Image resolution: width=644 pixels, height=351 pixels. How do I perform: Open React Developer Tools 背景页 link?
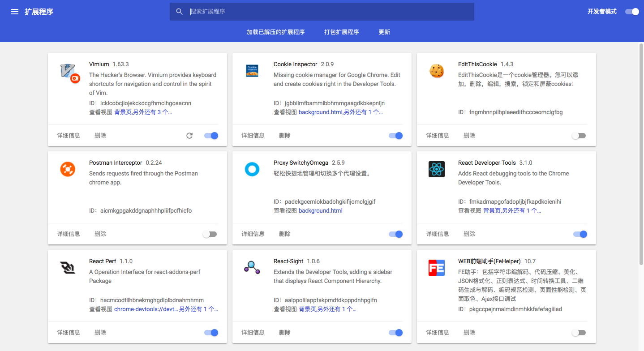pos(492,211)
